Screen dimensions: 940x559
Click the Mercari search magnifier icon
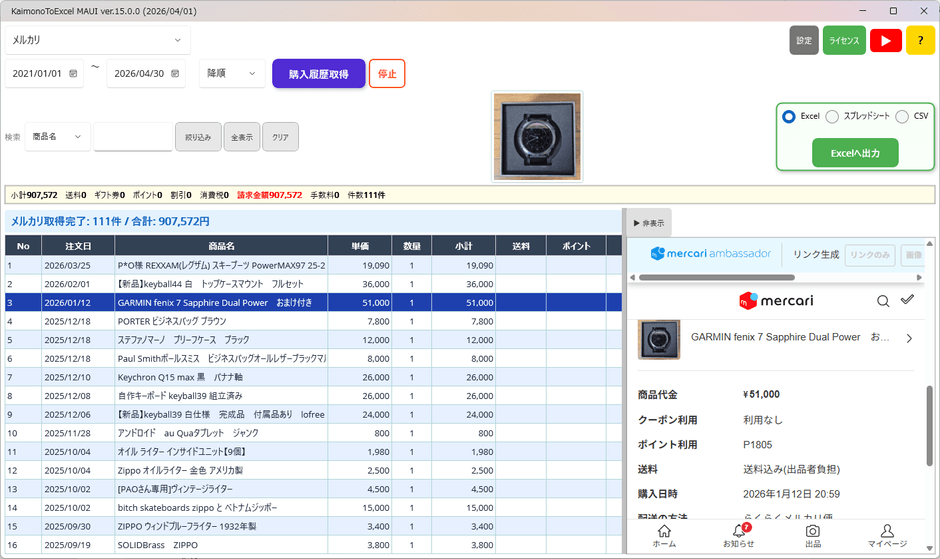[883, 300]
